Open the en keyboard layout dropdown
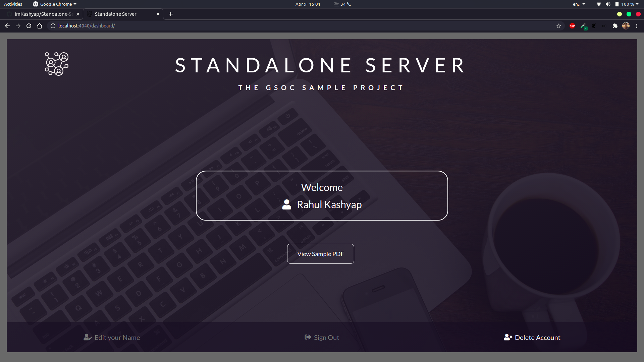Screen dimensions: 644x362 [579, 4]
